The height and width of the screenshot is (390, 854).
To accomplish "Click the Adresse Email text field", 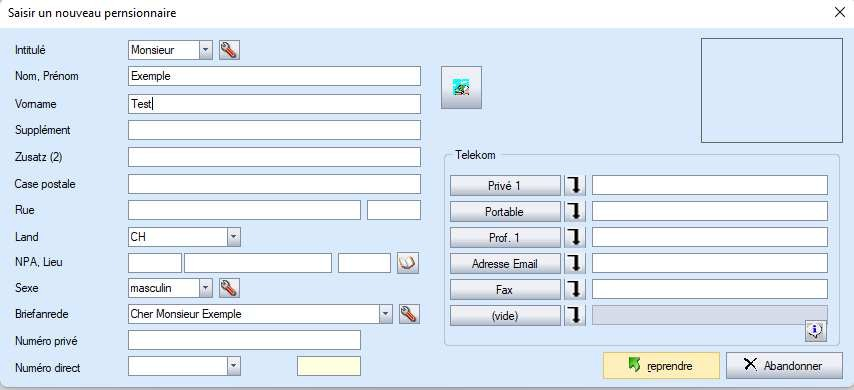I will pyautogui.click(x=710, y=263).
